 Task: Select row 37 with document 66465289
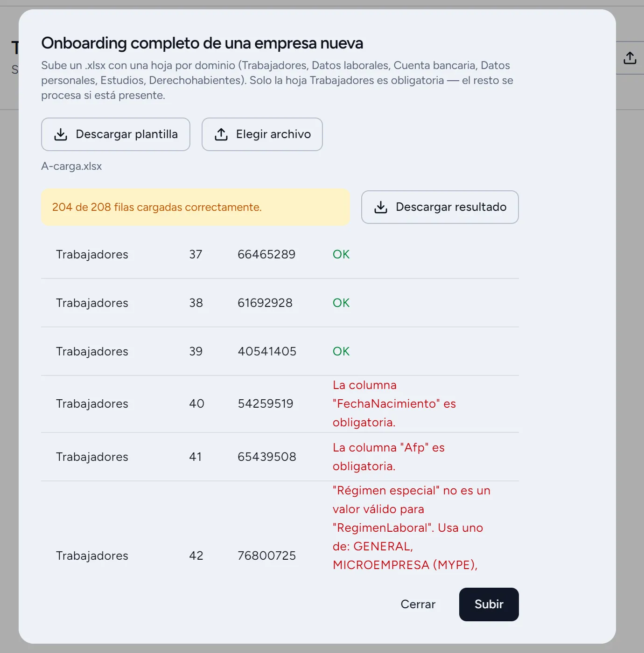pyautogui.click(x=280, y=254)
